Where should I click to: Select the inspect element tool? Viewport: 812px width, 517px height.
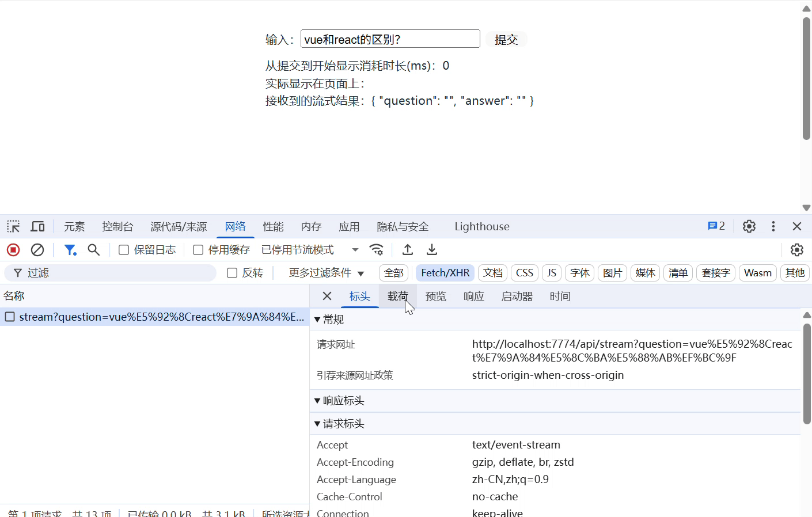(x=13, y=226)
